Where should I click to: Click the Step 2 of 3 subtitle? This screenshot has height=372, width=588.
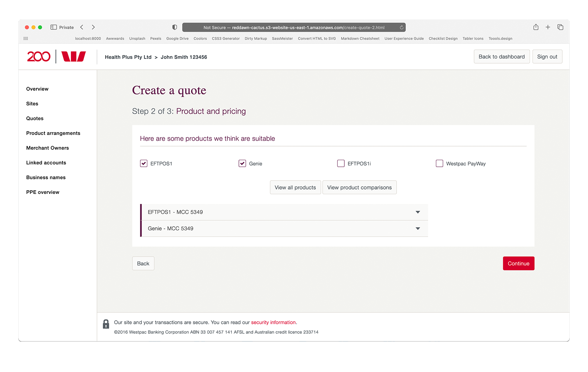click(189, 111)
